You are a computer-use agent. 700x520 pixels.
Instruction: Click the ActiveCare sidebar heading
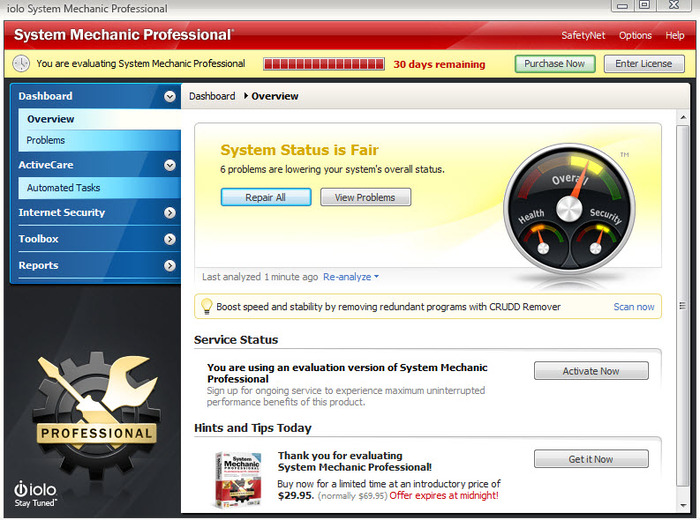[x=46, y=165]
